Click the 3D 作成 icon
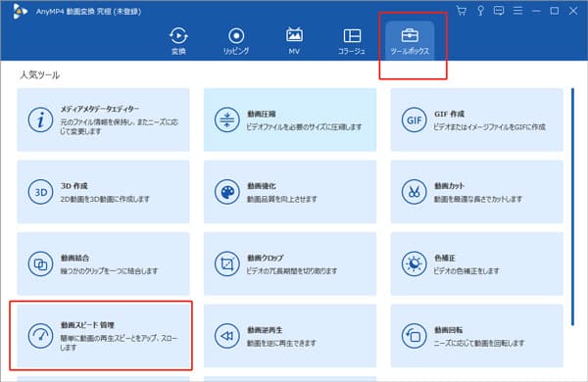 (40, 192)
